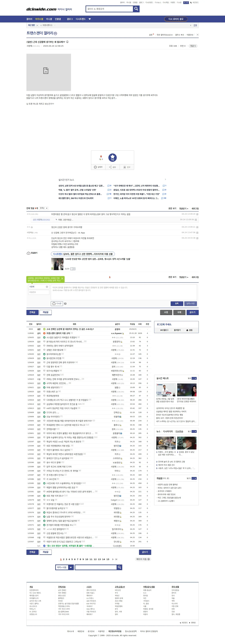Viewport: 225px width, 644px height.
Task: Click the 디시 로터리 응모 banner button
Action: coord(176,19)
